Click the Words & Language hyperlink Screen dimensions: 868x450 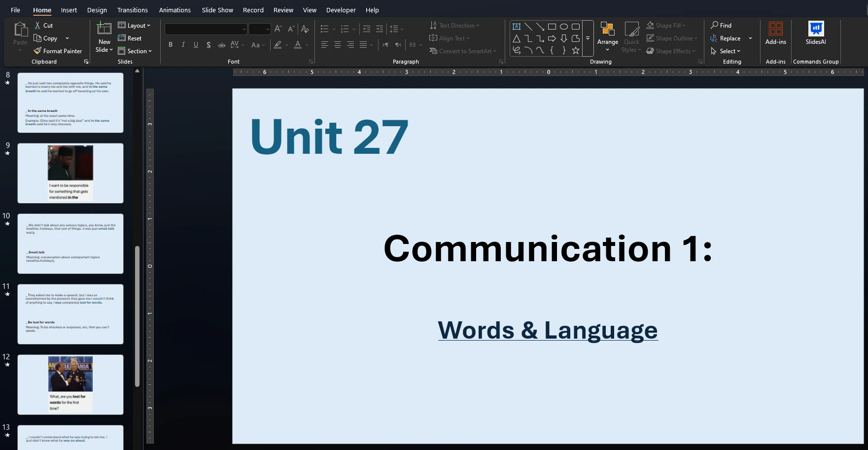click(548, 330)
